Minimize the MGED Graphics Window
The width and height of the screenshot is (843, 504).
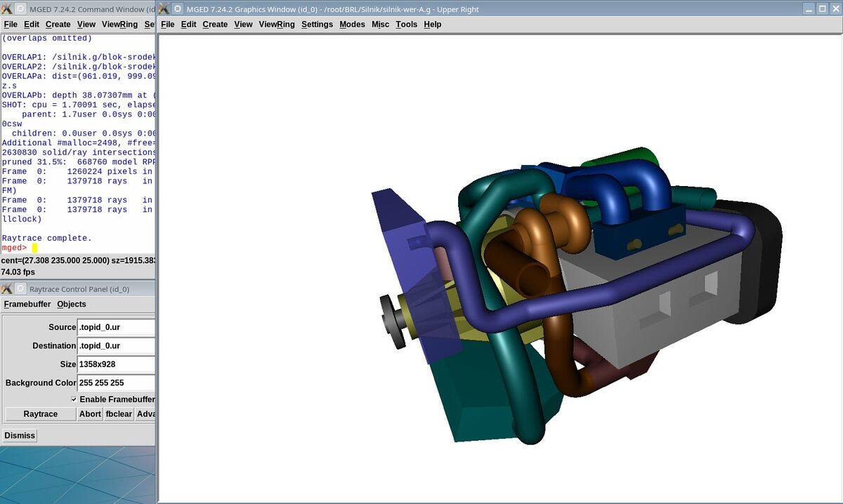(808, 9)
